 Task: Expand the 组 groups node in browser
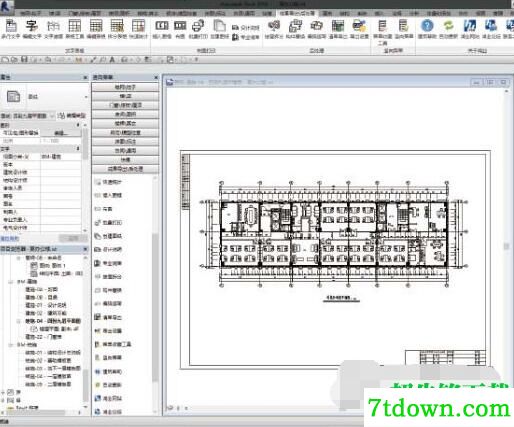pyautogui.click(x=3, y=400)
